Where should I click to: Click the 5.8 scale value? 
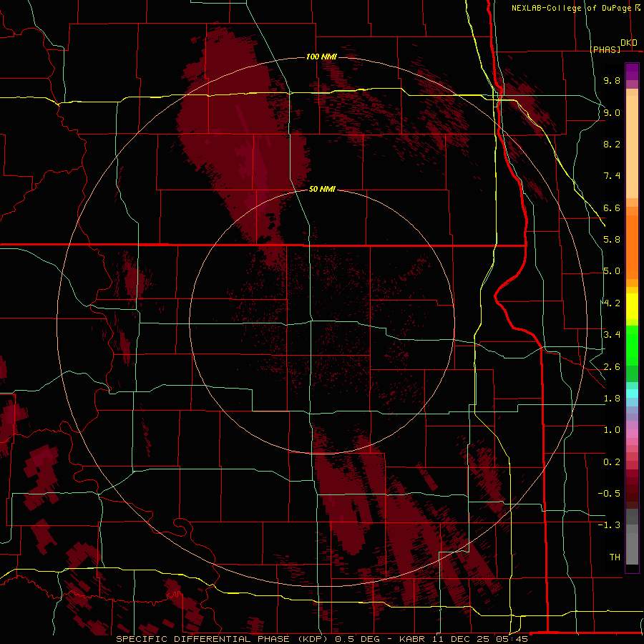click(612, 240)
